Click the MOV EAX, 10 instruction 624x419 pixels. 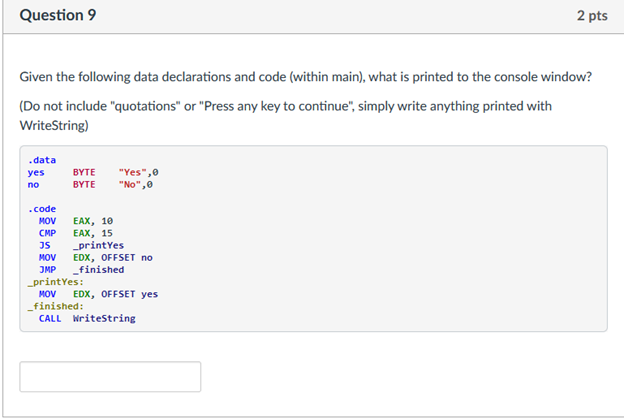pyautogui.click(x=76, y=220)
